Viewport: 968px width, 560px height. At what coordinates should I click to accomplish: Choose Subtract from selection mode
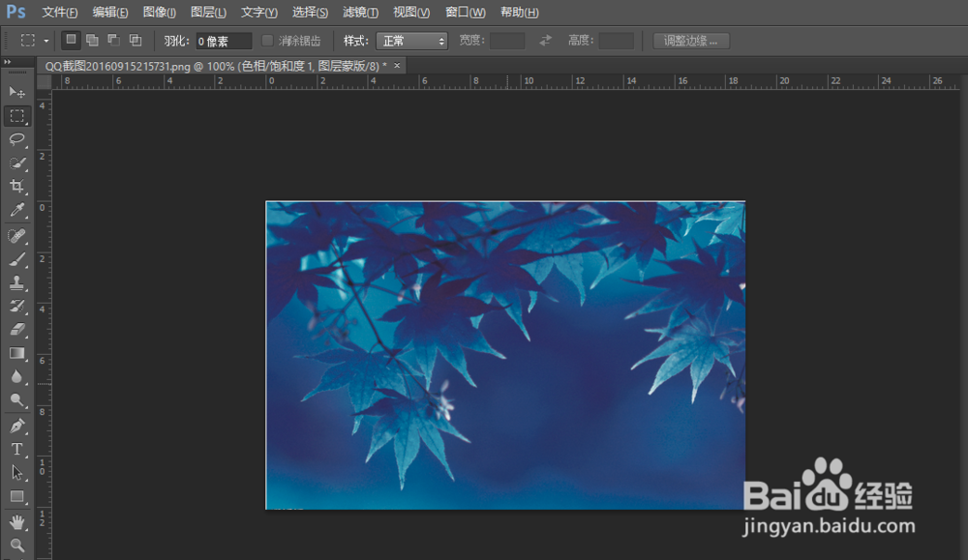[x=113, y=40]
